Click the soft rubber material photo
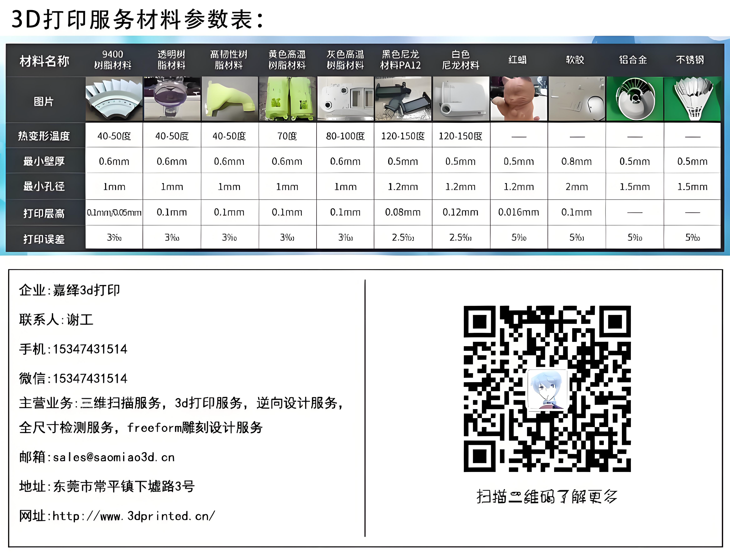730x560 pixels. point(577,99)
